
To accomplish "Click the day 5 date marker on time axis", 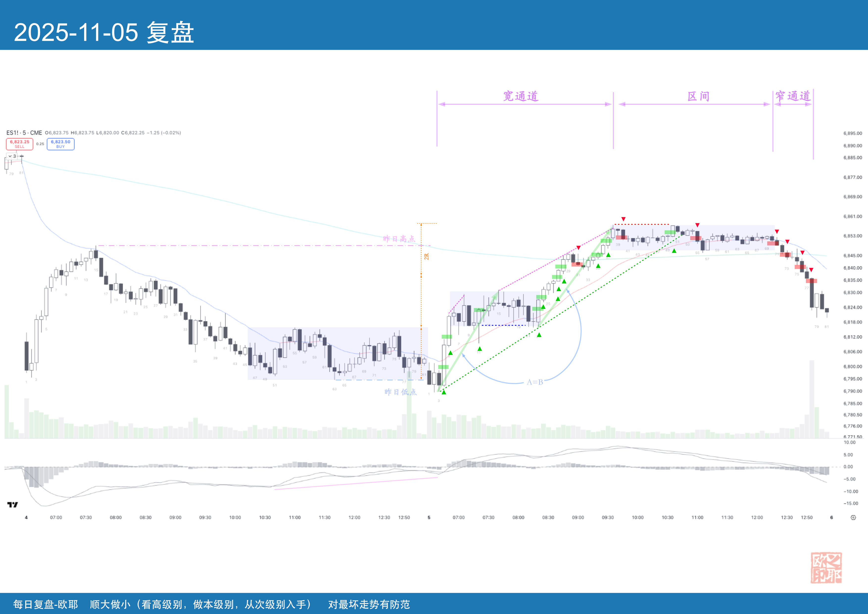I will coord(429,517).
